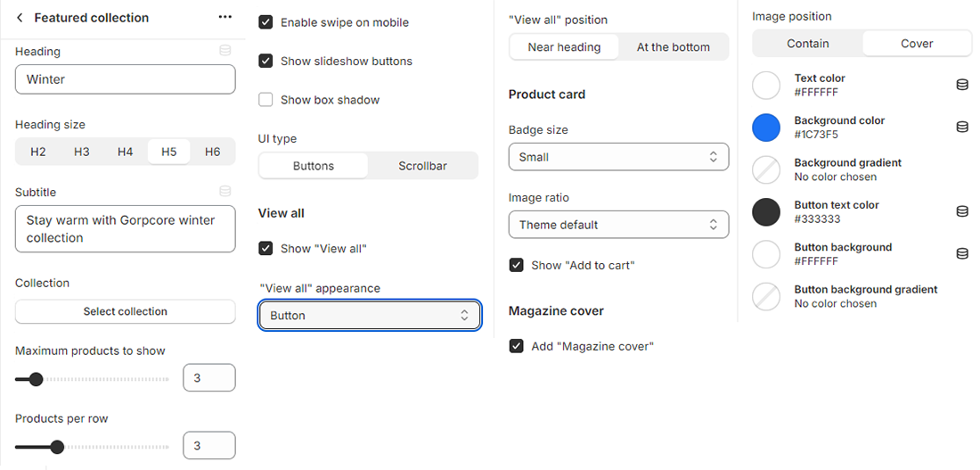The image size is (980, 470).
Task: Open the Image ratio dropdown
Action: [618, 225]
